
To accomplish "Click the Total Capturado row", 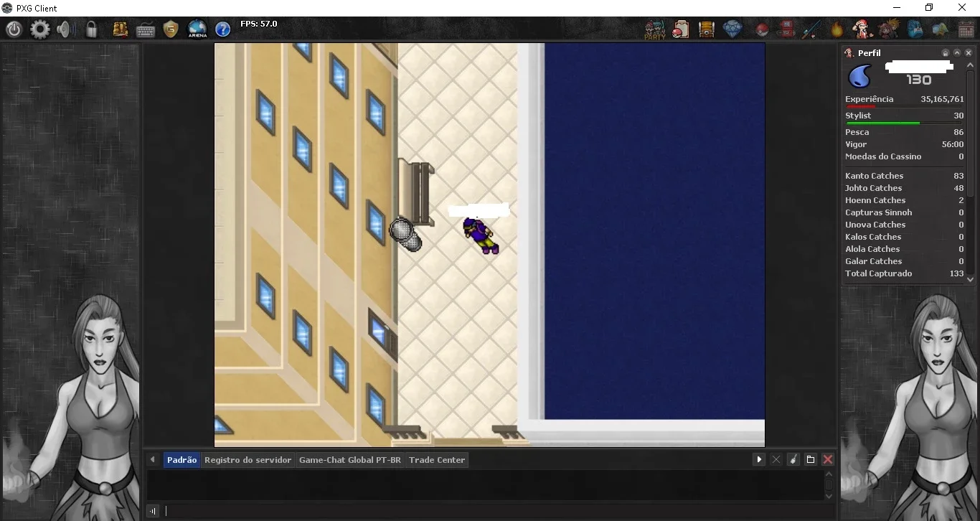I will [x=905, y=273].
